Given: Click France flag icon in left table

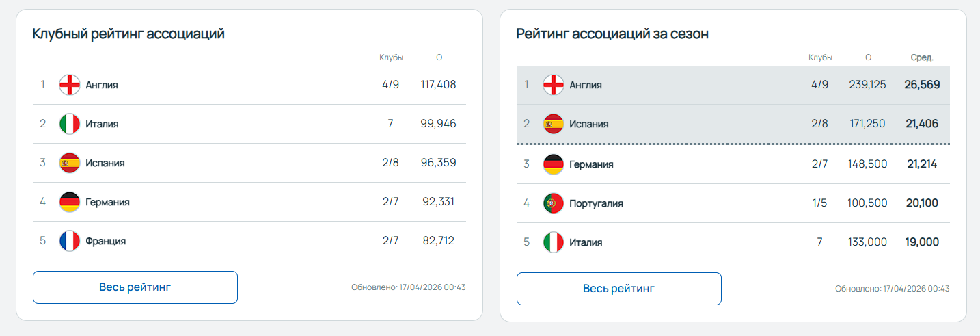Looking at the screenshot, I should click(70, 241).
